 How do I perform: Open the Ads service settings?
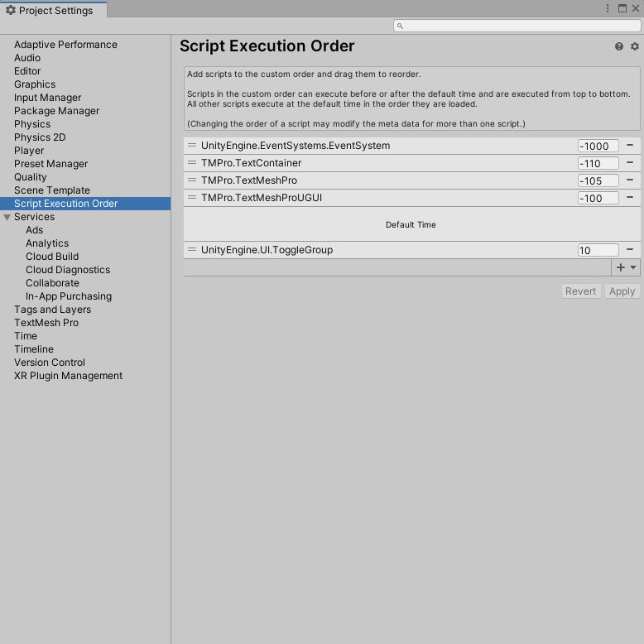coord(34,230)
